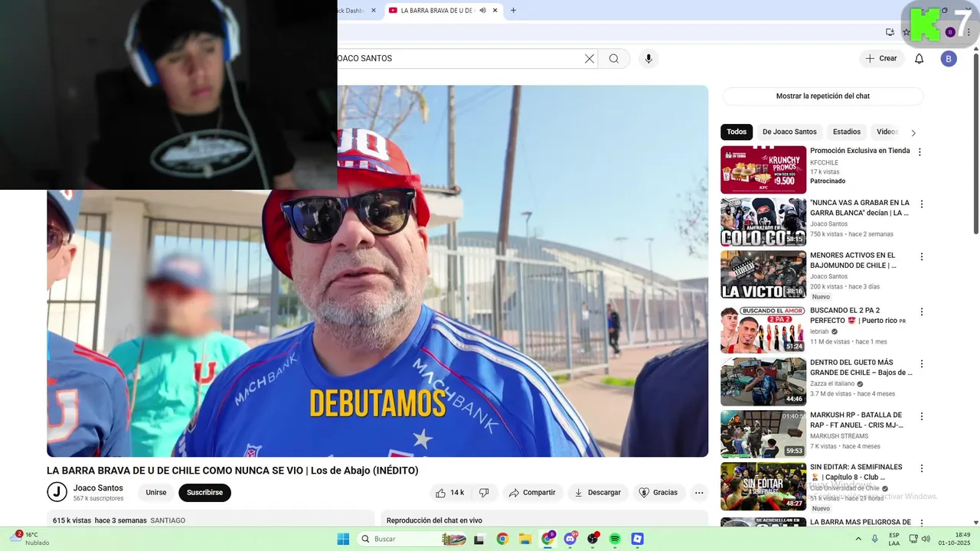The image size is (980, 551).
Task: Open MARKUSH RP thumbnail 59:53
Action: coord(763,434)
